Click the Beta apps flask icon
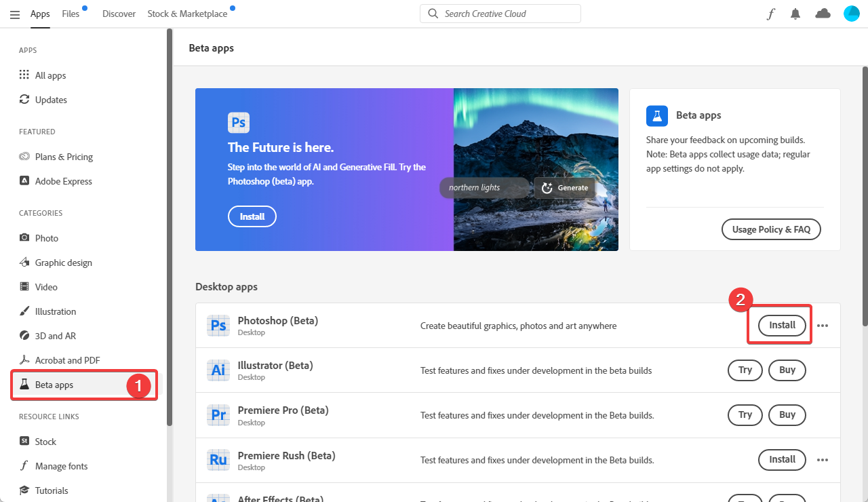868x502 pixels. 24,384
